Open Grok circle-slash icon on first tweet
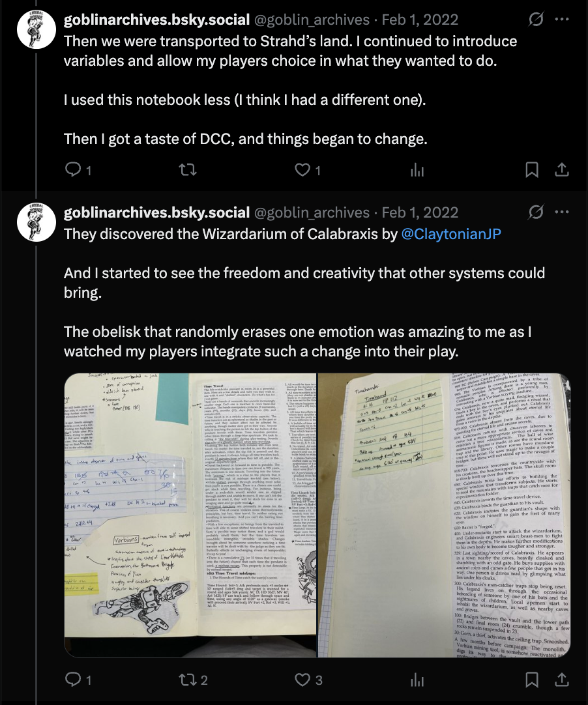This screenshot has height=705, width=588. coord(536,20)
